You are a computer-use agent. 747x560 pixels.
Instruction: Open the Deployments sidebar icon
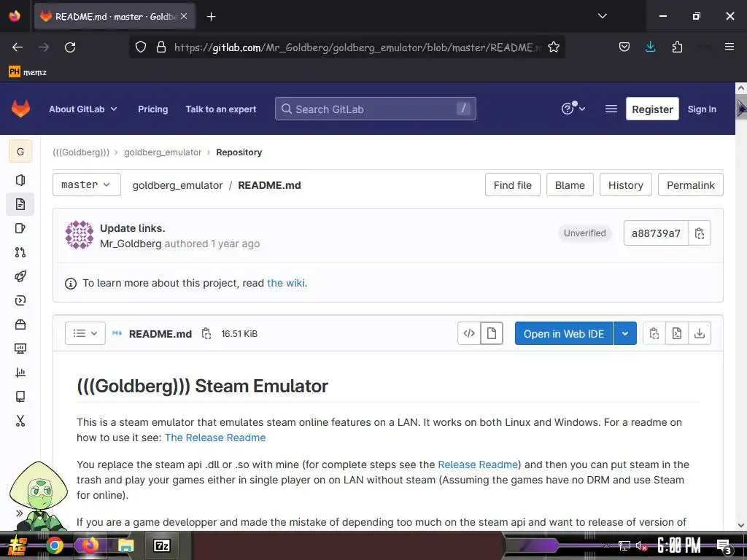pyautogui.click(x=20, y=300)
